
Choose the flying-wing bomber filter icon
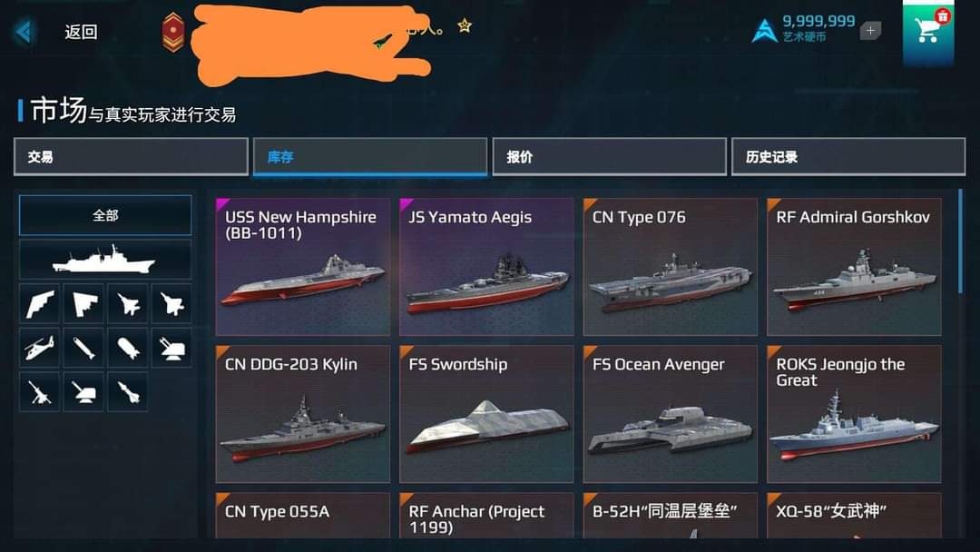[x=39, y=304]
